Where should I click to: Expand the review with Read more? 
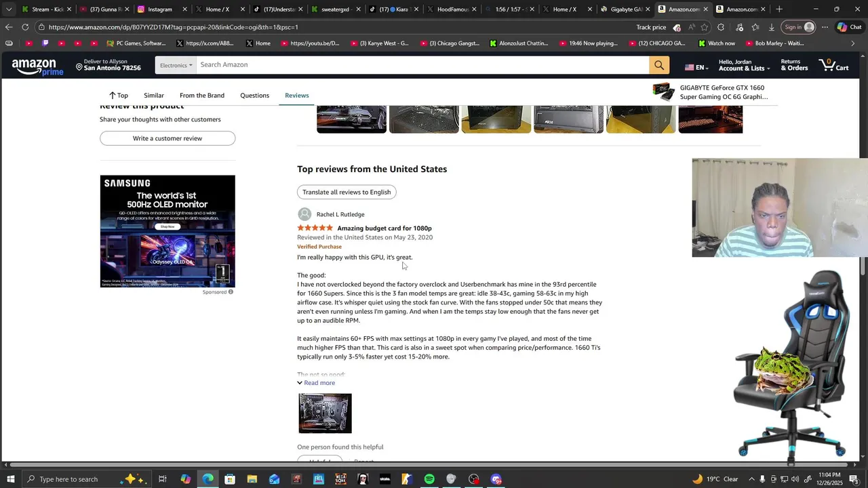point(316,383)
